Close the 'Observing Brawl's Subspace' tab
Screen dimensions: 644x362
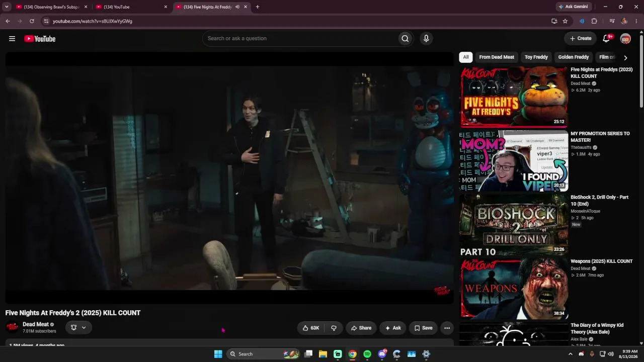86,7
